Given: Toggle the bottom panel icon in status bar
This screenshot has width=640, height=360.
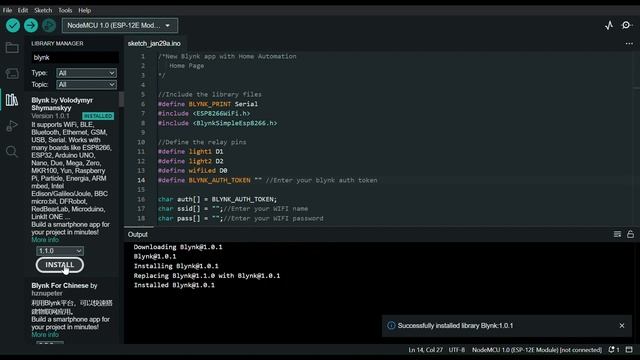Looking at the screenshot, I should tap(629, 350).
